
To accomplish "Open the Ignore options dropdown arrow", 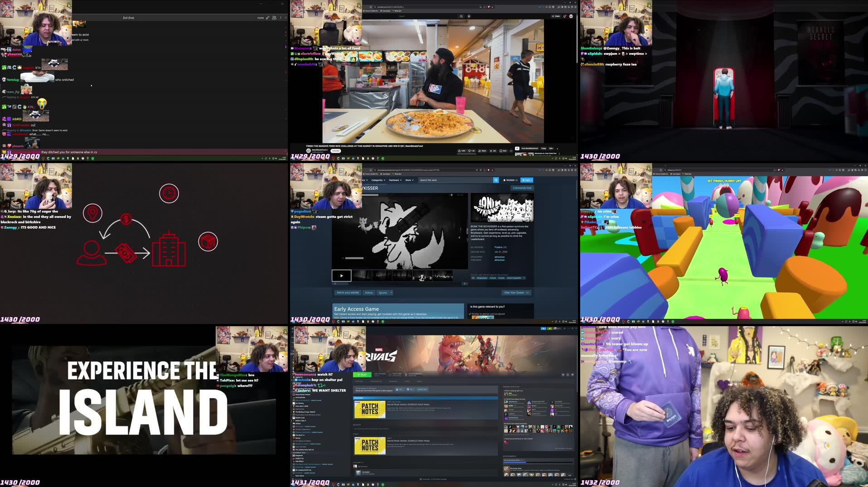I will tap(391, 293).
